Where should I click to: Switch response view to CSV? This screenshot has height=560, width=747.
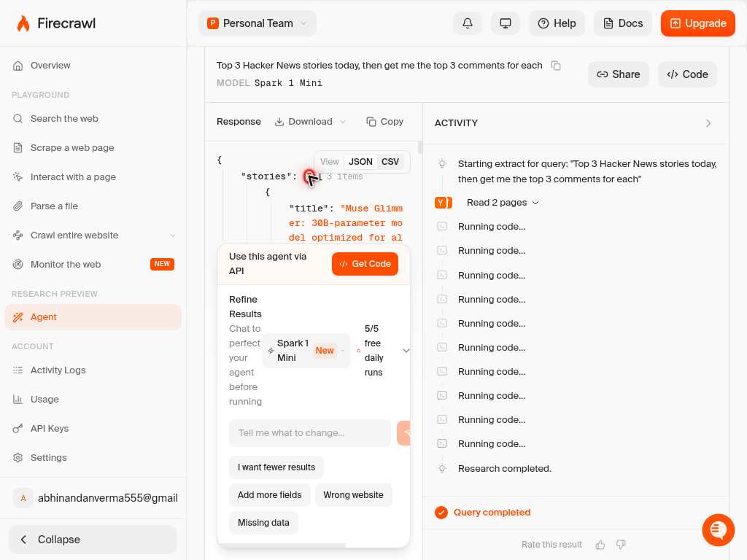(390, 161)
